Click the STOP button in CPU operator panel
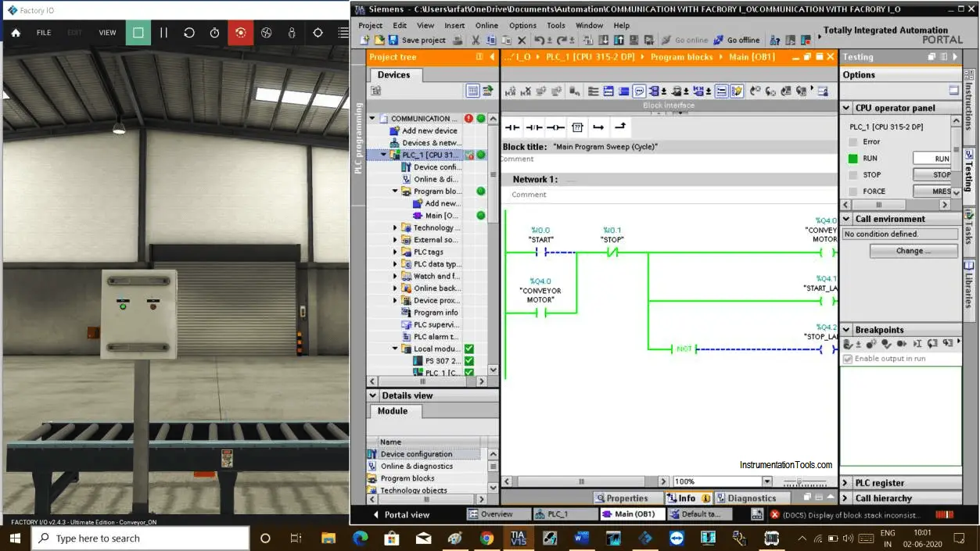The width and height of the screenshot is (980, 551). 932,175
